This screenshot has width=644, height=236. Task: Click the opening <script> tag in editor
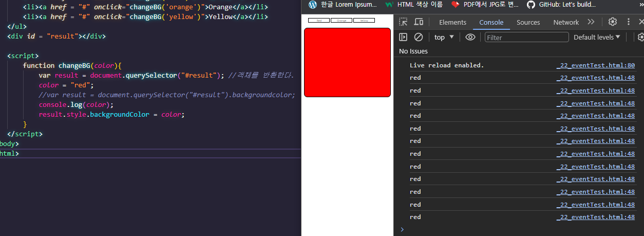pos(23,56)
